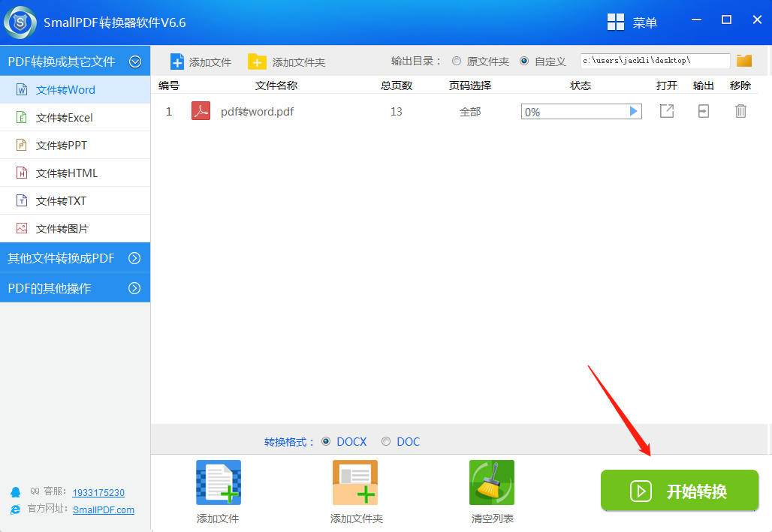The image size is (772, 532).
Task: Select the file name pdf转word.pdf
Action: [257, 112]
